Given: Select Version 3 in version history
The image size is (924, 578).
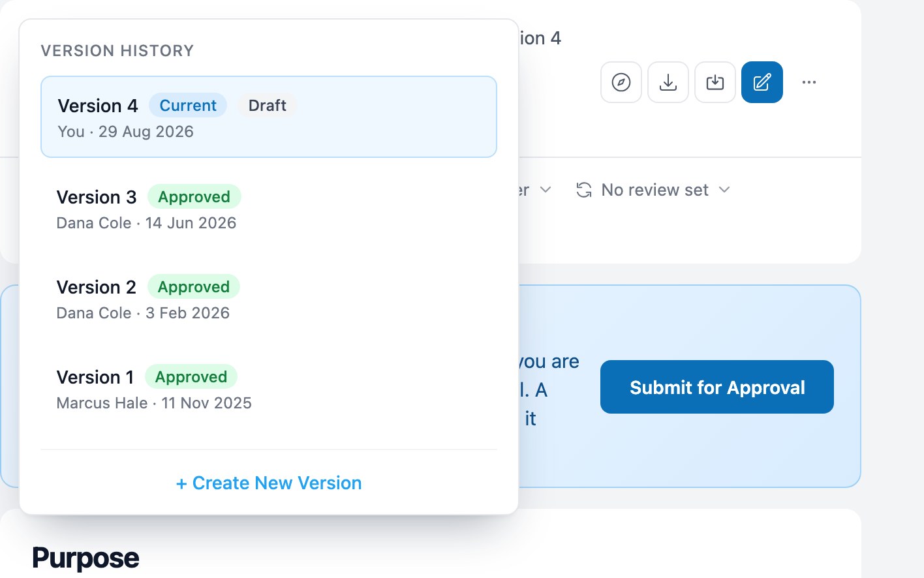Looking at the screenshot, I should click(269, 209).
